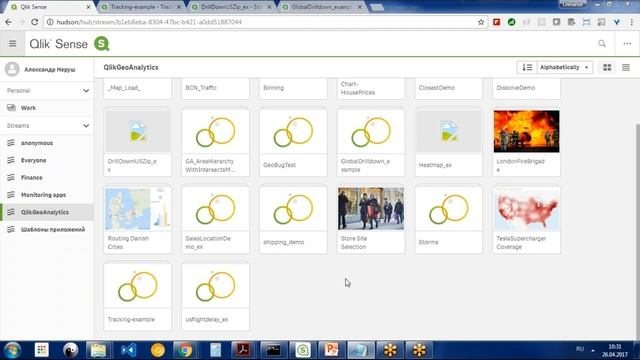This screenshot has width=640, height=360.
Task: Open File Explorer from the taskbar
Action: (98, 350)
